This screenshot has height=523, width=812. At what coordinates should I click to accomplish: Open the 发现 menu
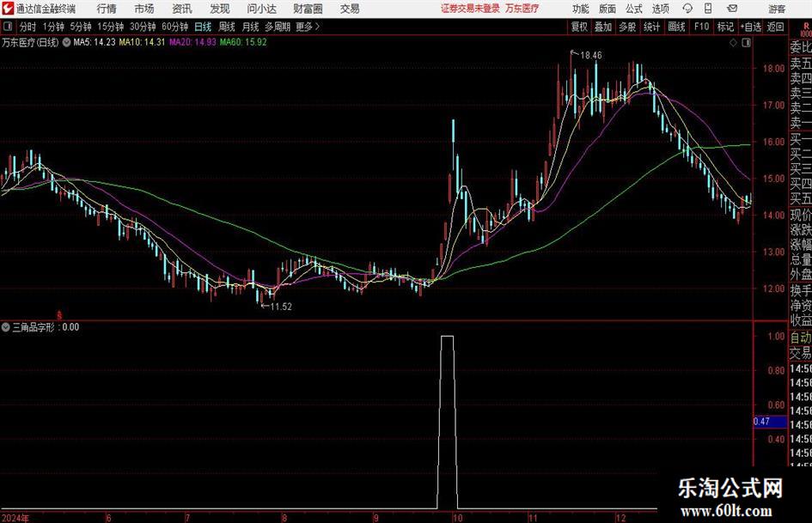(220, 9)
